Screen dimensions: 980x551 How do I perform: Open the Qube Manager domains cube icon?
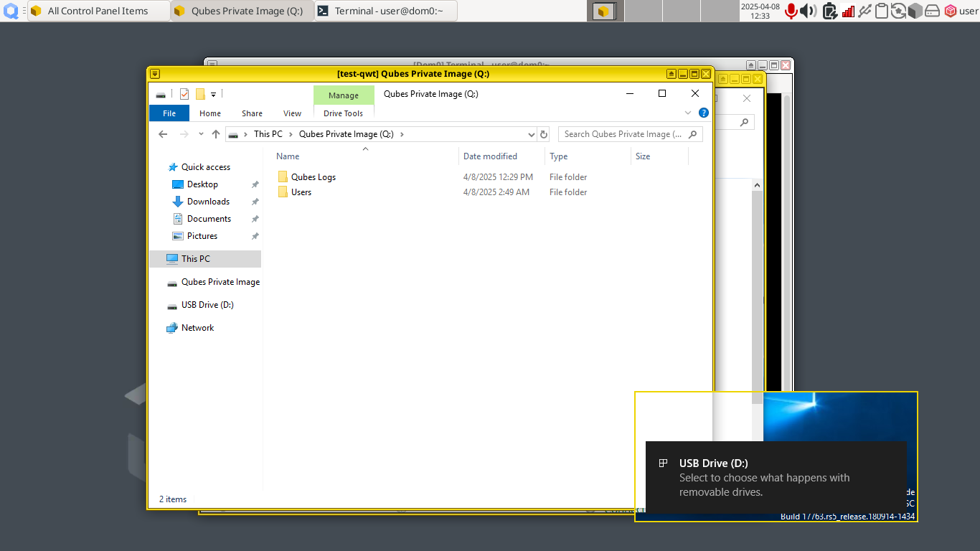[x=915, y=11]
